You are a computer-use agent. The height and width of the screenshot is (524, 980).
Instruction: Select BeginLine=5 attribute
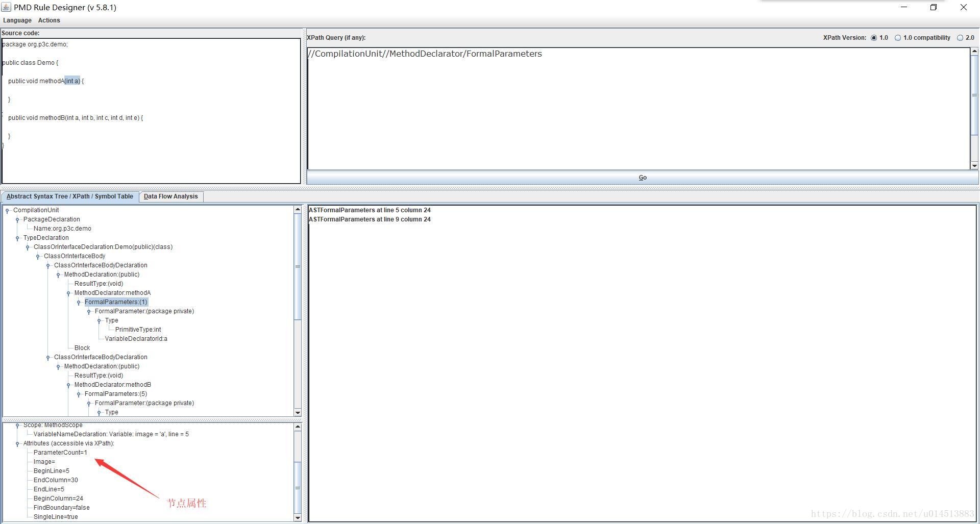click(52, 471)
